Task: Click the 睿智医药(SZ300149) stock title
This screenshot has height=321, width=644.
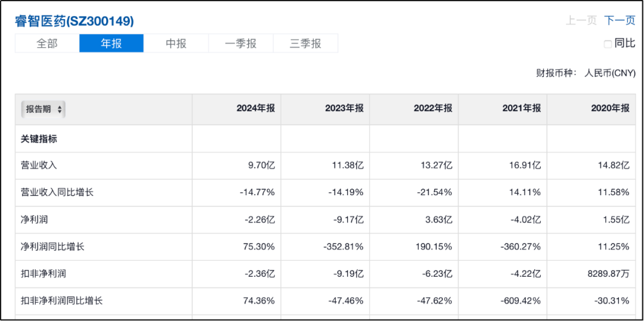Action: click(x=75, y=21)
